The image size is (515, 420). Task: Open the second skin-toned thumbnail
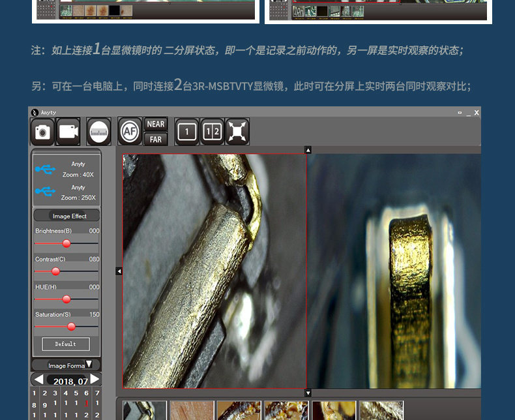tap(192, 410)
